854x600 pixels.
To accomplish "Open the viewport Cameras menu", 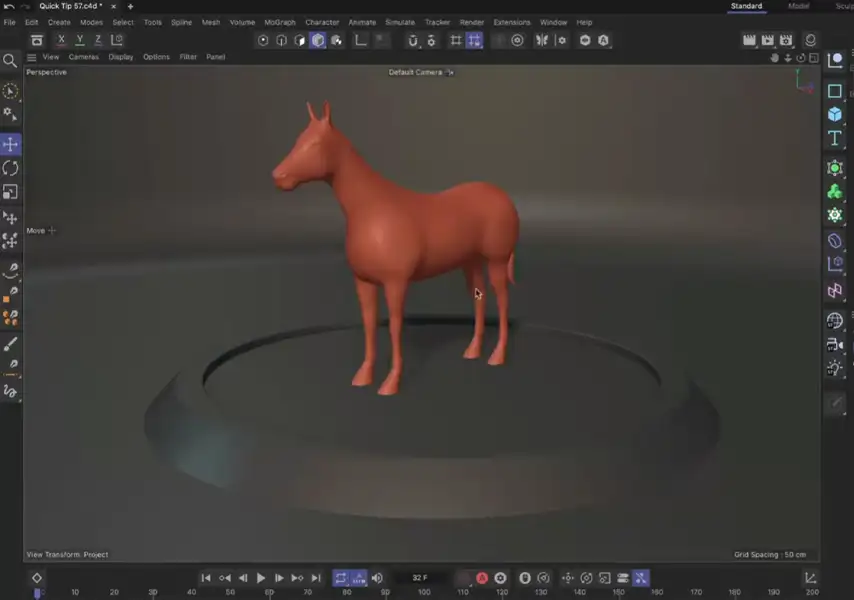I will [x=83, y=57].
